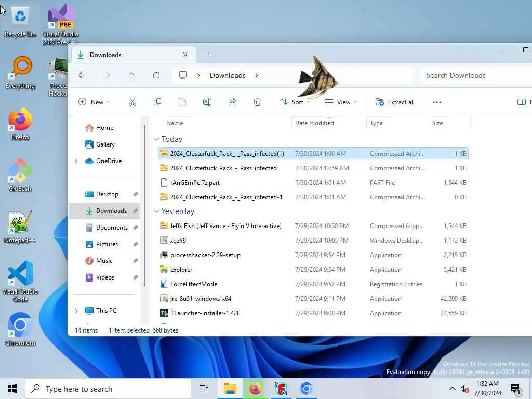
Task: Open Videos in navigation pane
Action: 105,277
